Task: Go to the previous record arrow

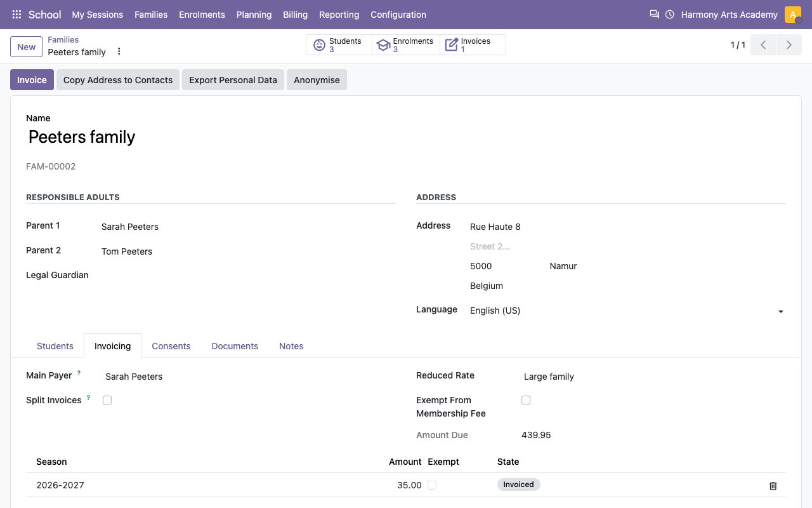Action: [763, 45]
